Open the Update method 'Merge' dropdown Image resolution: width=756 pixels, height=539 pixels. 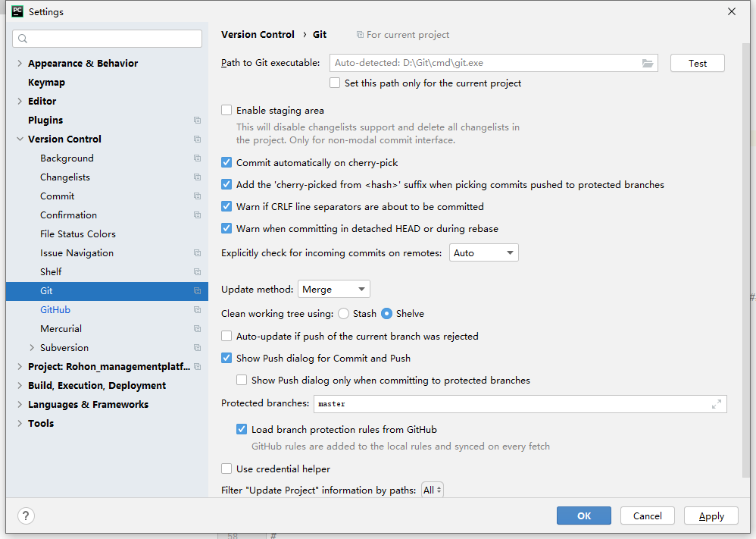pyautogui.click(x=333, y=289)
